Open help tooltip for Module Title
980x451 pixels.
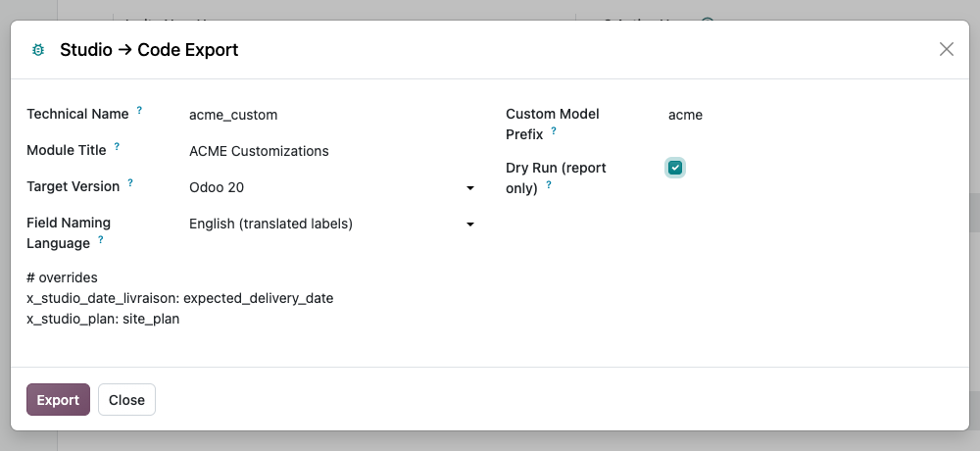point(117,146)
